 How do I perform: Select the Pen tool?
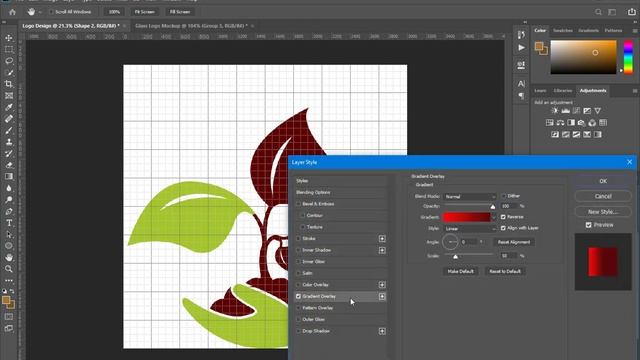point(9,211)
